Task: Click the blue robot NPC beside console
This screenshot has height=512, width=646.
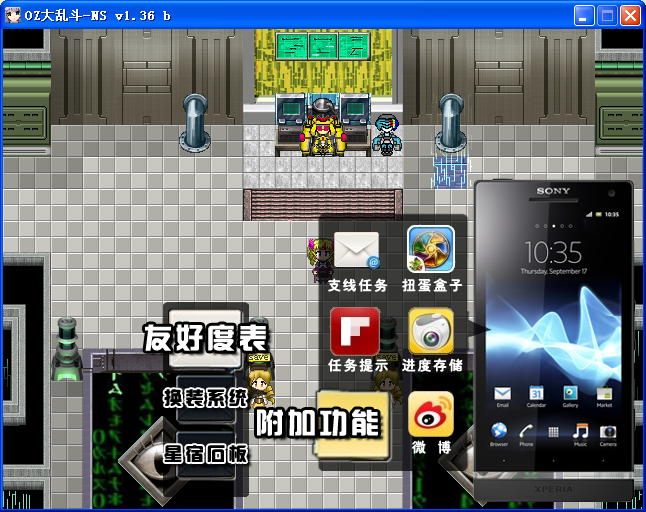Action: point(386,134)
